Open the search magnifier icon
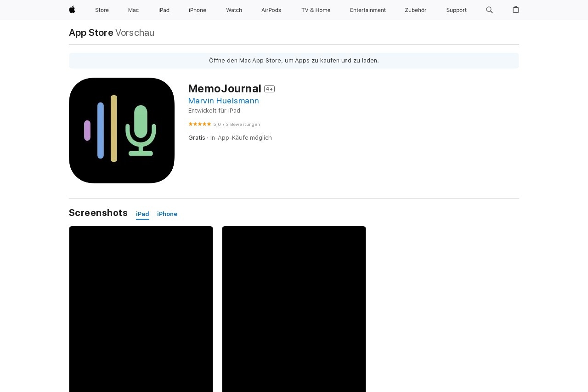Viewport: 588px width, 392px height. [x=489, y=10]
